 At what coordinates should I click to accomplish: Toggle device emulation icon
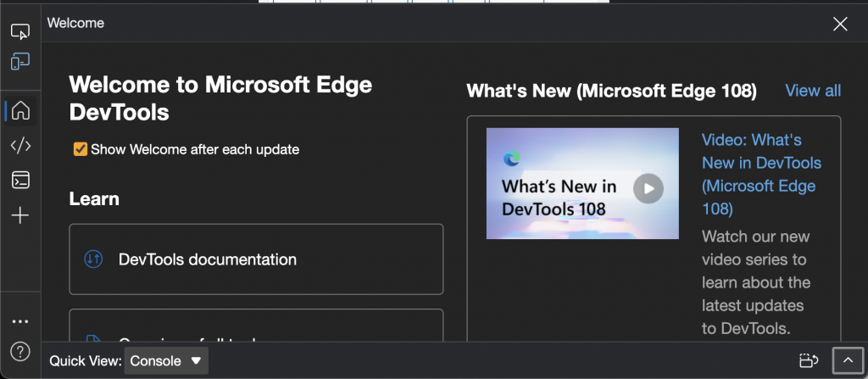(20, 62)
